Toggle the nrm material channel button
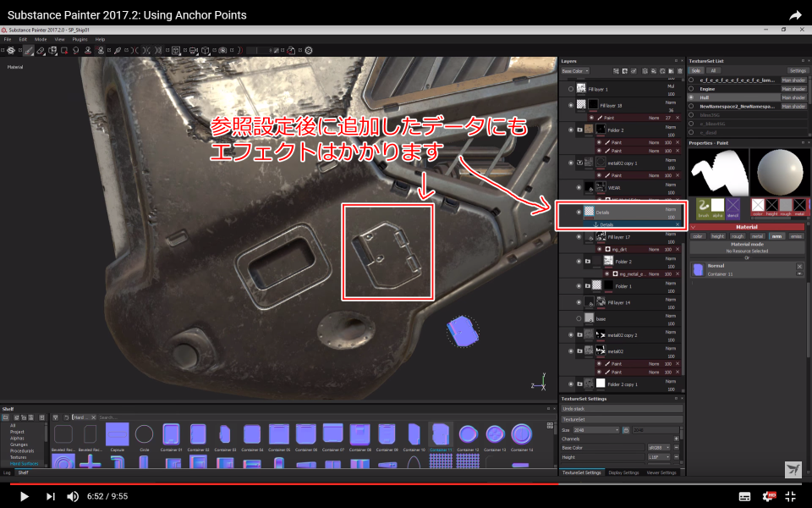Screen dimensions: 812x508 click(776, 236)
